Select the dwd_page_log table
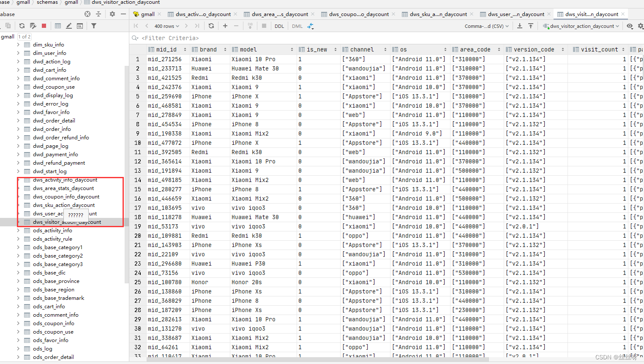This screenshot has width=644, height=364. click(50, 146)
